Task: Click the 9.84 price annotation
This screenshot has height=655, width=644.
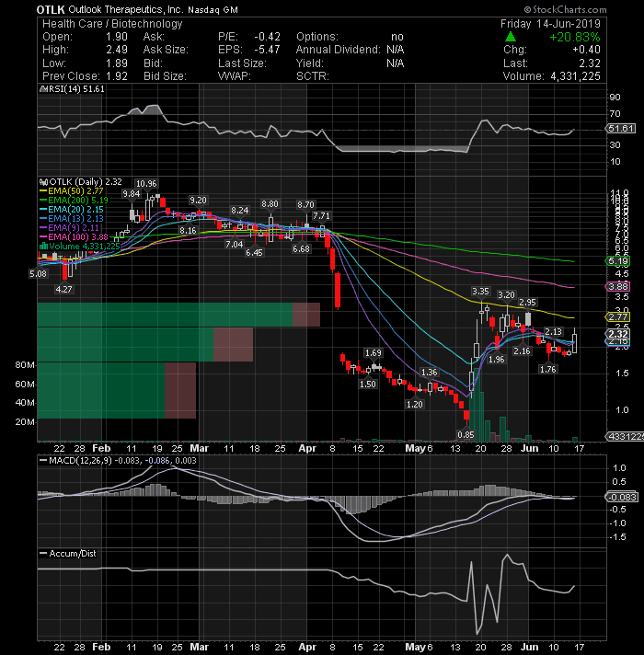Action: click(x=132, y=194)
